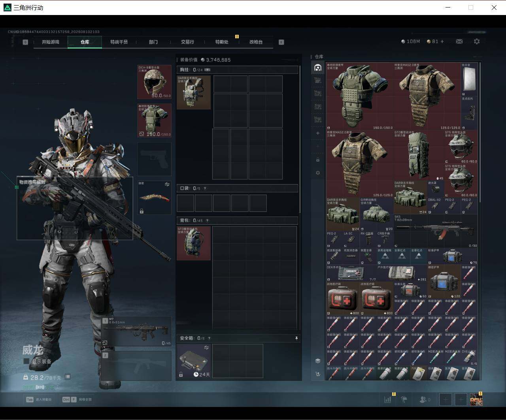Select the main warehouse icon in sidebar

[318, 68]
